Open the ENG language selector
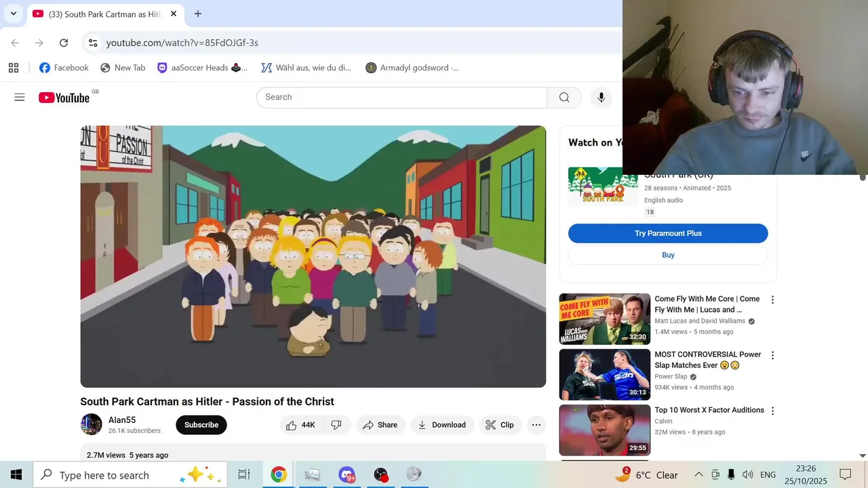 click(768, 475)
